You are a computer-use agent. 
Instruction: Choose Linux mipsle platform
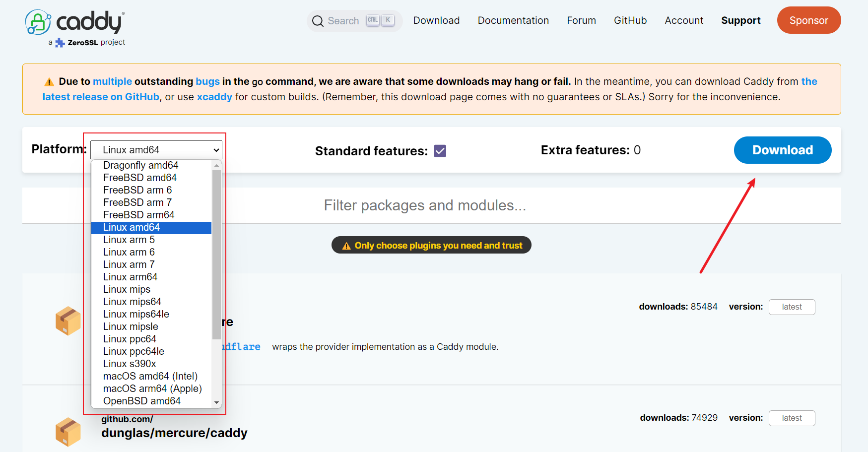(x=151, y=326)
